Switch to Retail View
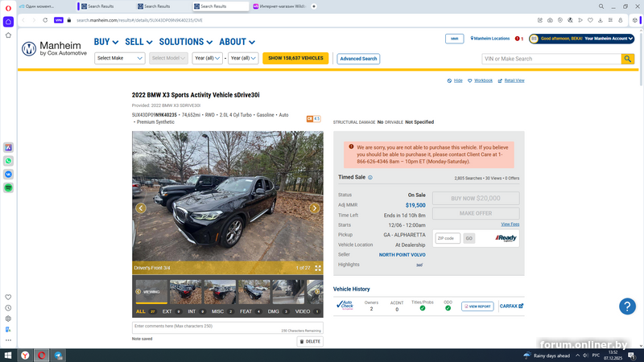Image resolution: width=644 pixels, height=362 pixels. click(511, 81)
